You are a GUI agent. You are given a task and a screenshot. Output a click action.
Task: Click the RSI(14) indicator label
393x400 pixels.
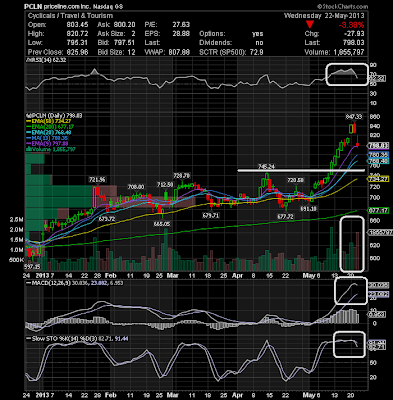[46, 60]
